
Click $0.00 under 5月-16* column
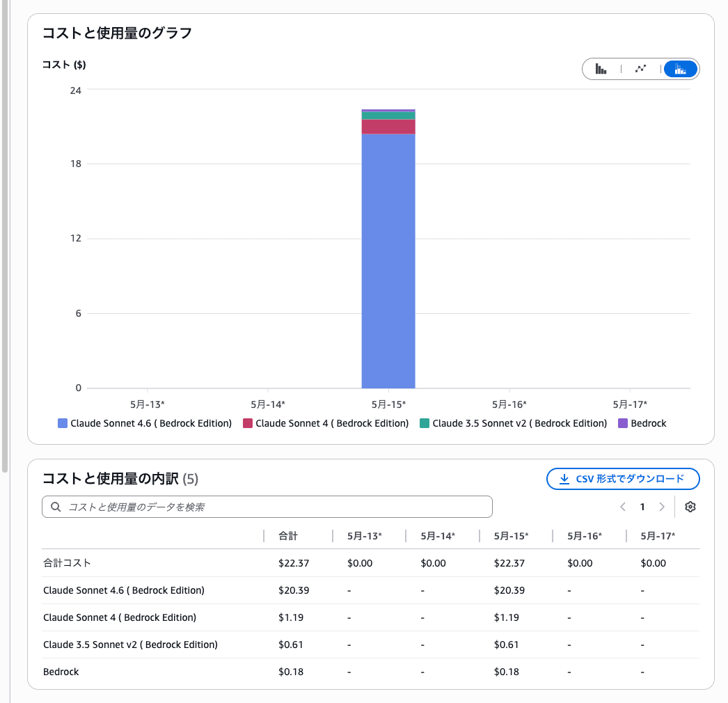[x=580, y=563]
